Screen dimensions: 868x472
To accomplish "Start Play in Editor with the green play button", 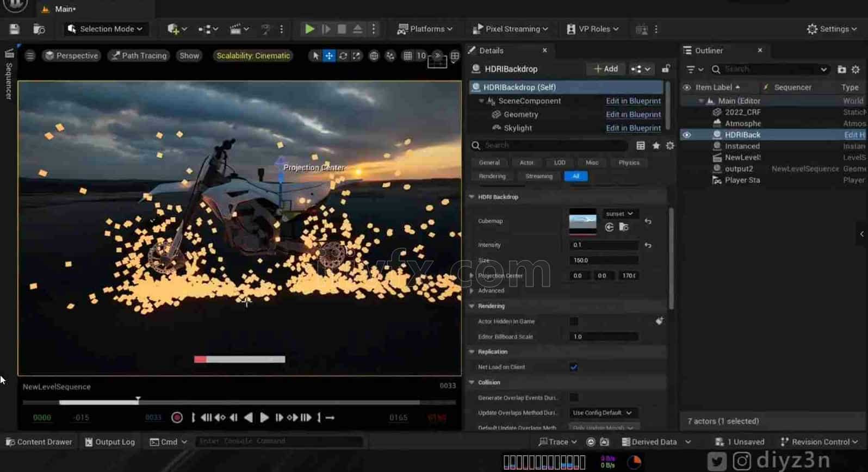I will (309, 29).
